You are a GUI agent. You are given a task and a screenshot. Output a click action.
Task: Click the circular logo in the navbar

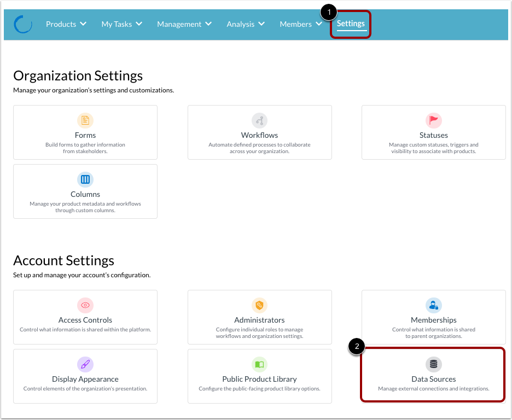click(x=23, y=24)
